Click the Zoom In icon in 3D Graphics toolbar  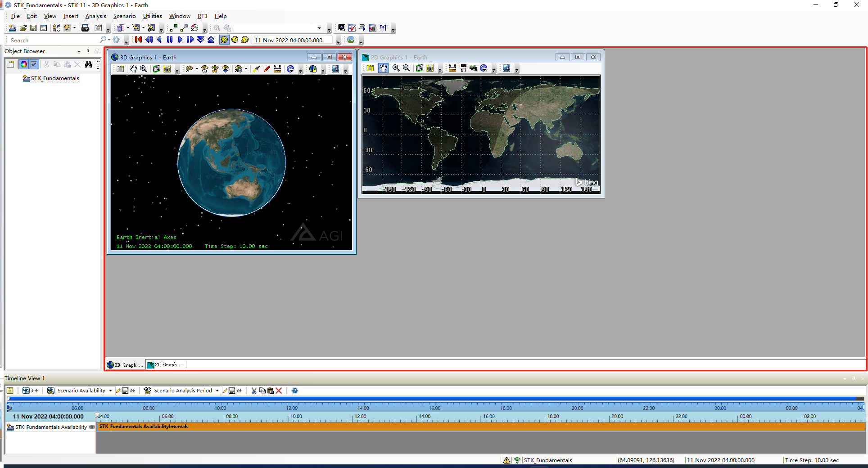coord(143,69)
